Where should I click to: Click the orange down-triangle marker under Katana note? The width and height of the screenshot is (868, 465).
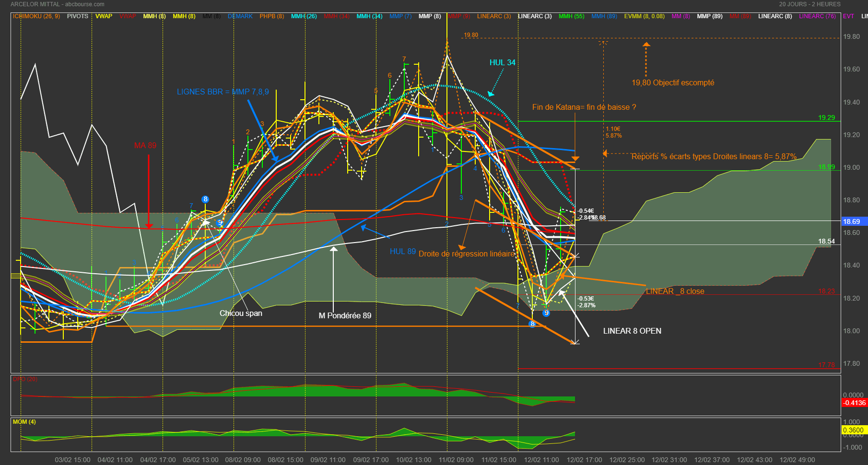coord(575,158)
